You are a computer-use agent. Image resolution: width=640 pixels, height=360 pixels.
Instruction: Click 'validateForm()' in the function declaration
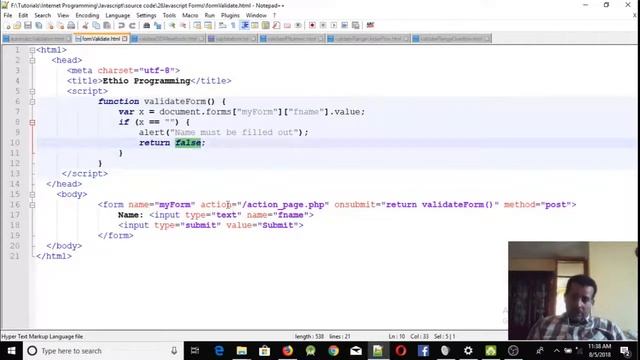point(179,101)
